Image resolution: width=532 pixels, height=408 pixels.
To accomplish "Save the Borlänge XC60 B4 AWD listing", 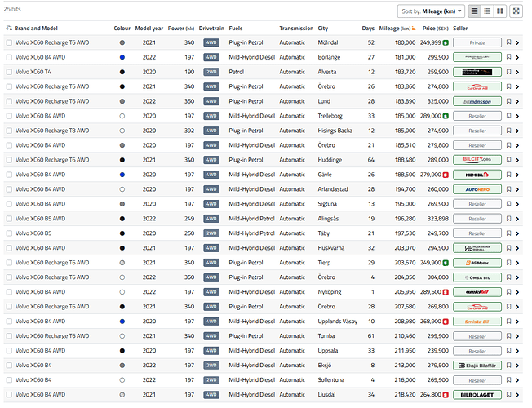I will (x=508, y=57).
